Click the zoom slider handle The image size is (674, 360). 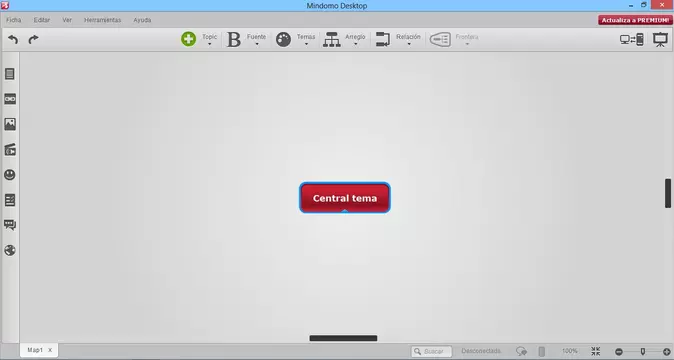tap(643, 351)
